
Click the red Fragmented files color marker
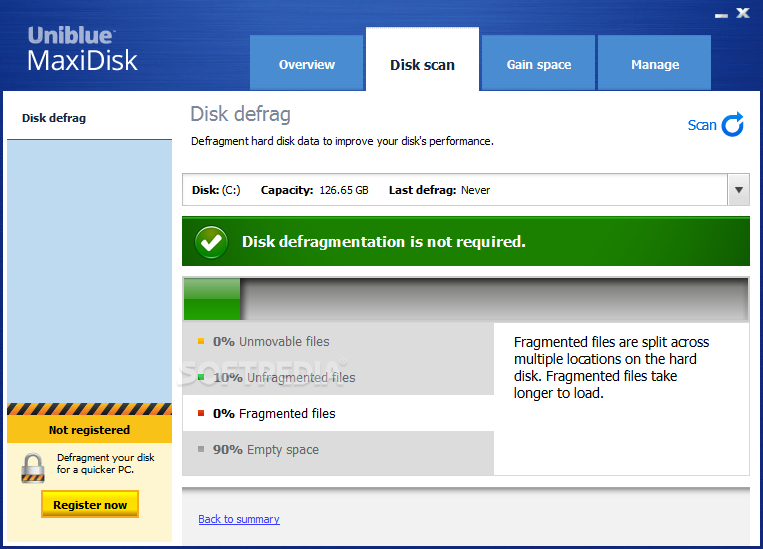201,413
